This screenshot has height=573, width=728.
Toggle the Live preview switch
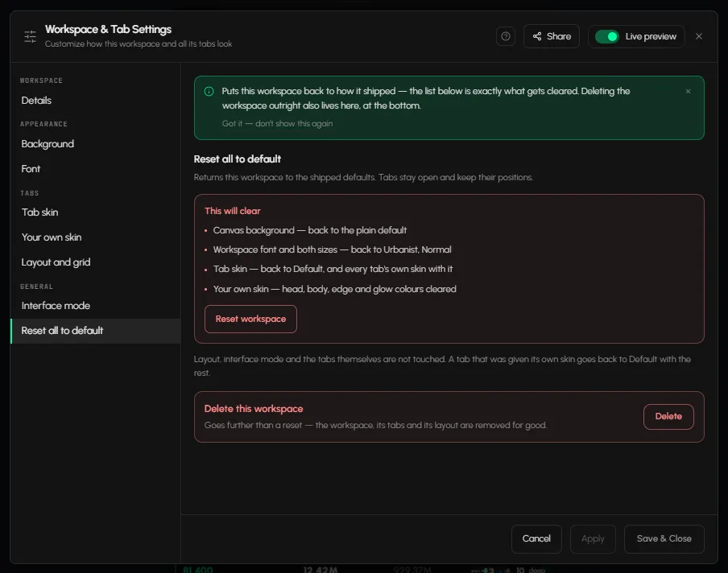(x=607, y=36)
